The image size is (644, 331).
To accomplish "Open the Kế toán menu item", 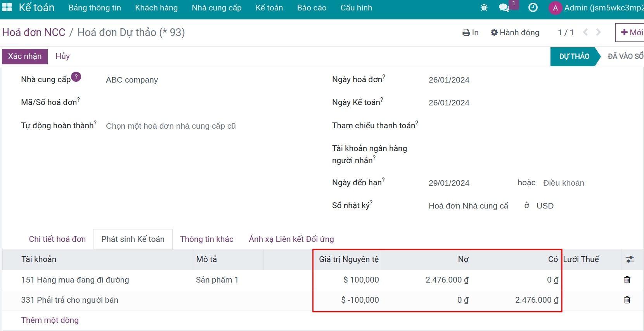I will pyautogui.click(x=269, y=8).
